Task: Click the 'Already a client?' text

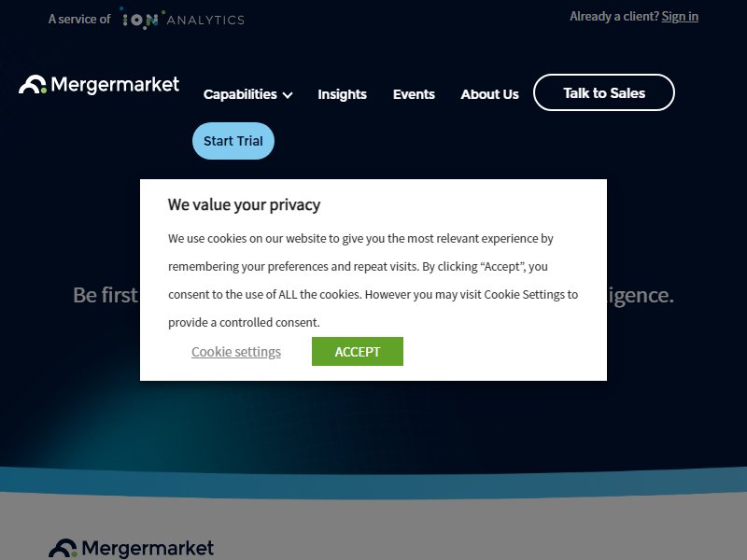Action: tap(614, 17)
